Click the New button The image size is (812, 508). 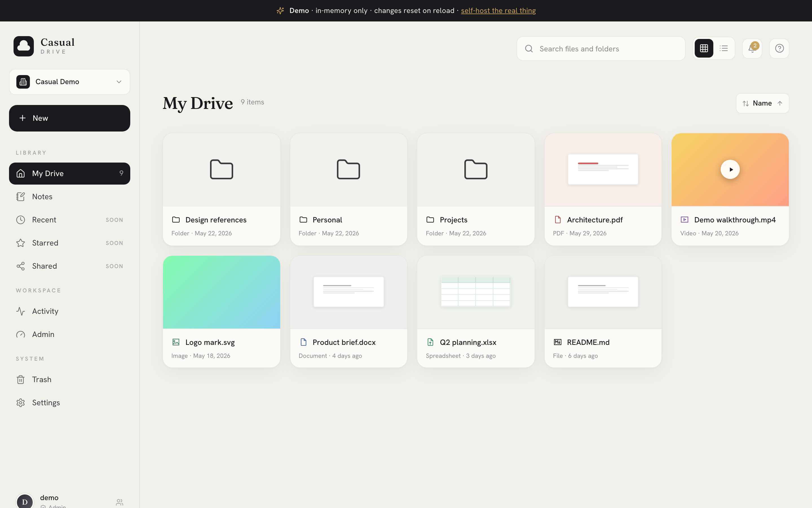(x=69, y=118)
